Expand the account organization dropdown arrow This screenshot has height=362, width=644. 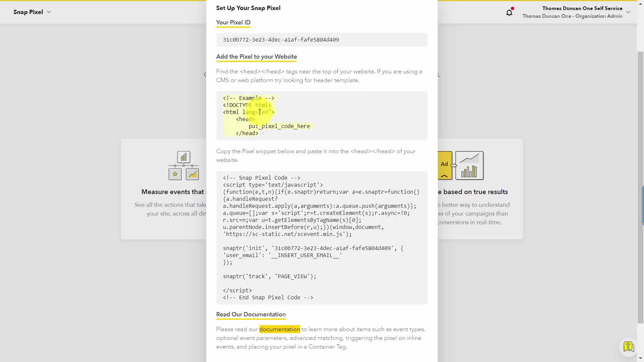tap(628, 12)
